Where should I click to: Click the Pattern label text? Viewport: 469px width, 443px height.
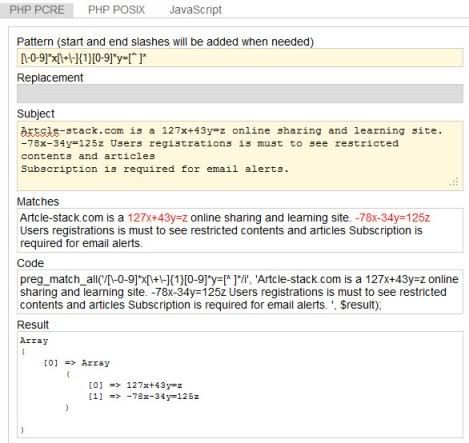(165, 42)
